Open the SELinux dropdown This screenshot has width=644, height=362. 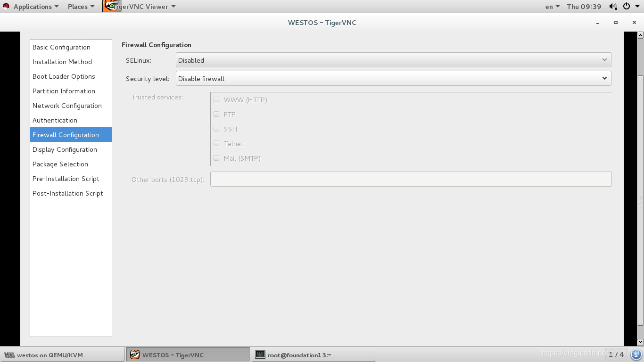click(x=393, y=60)
